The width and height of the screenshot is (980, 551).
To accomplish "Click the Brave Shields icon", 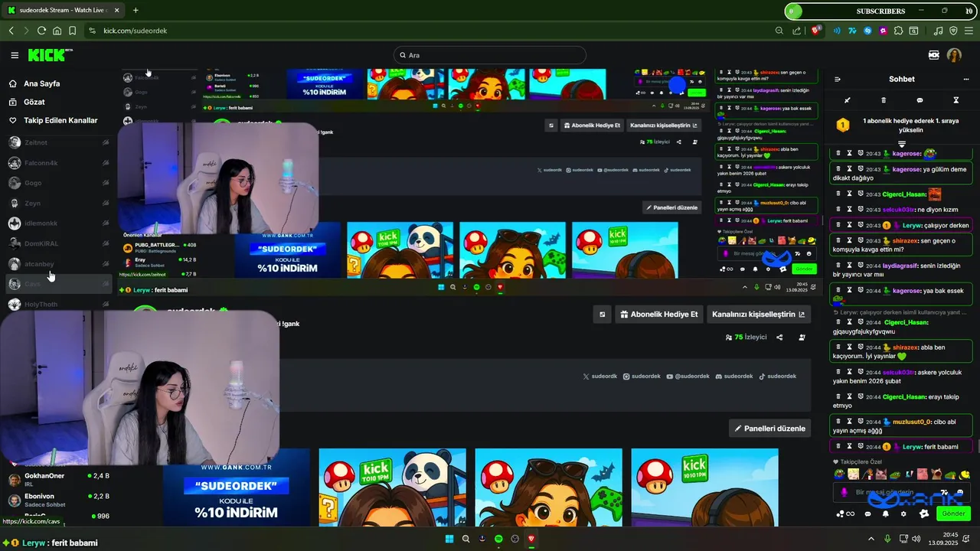I will (816, 31).
